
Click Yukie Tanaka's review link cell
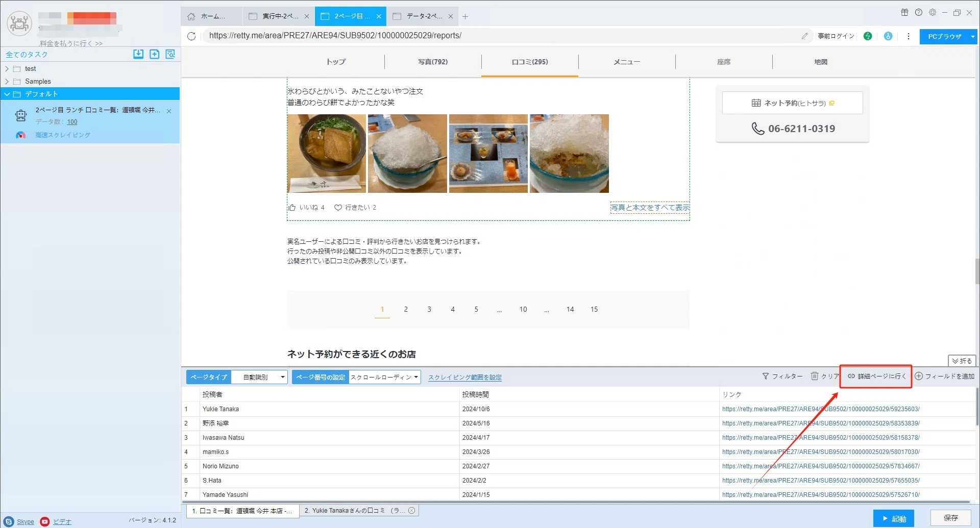tap(821, 409)
